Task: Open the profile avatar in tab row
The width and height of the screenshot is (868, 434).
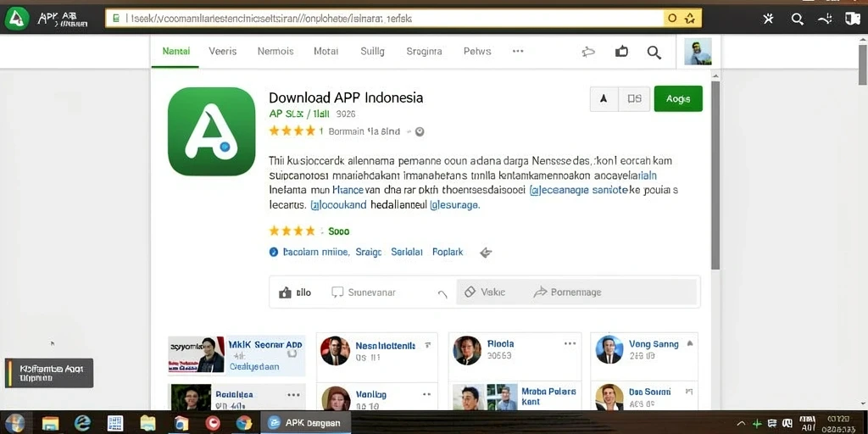Action: [x=698, y=52]
